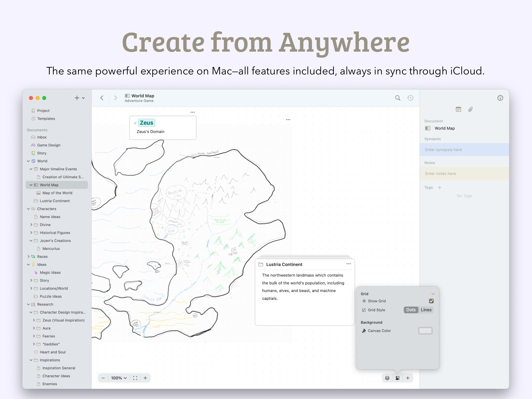532x399 pixels.
Task: Expand the Races group
Action: [x=28, y=257]
